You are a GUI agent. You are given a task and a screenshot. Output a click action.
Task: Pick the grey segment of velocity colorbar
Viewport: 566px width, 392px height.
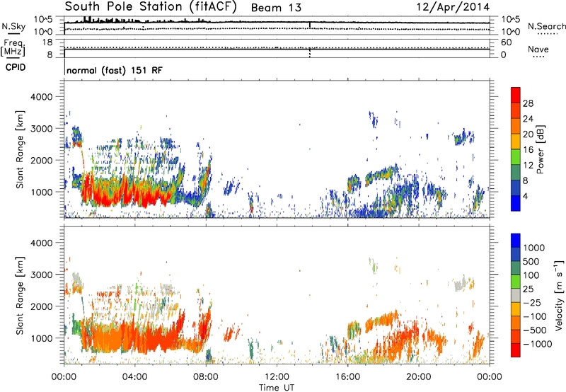[516, 296]
